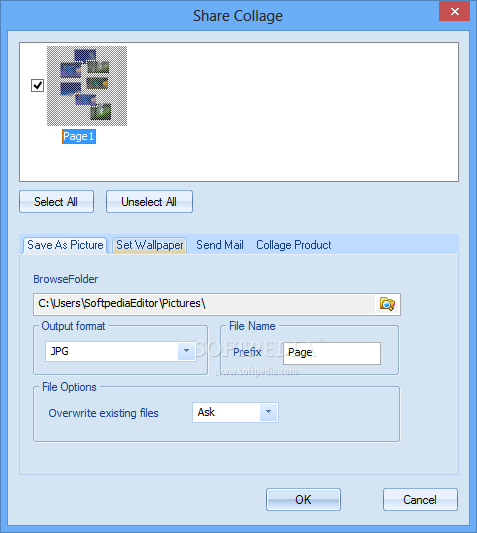Click the Page1 label
Viewport: 477px width, 533px height.
79,137
